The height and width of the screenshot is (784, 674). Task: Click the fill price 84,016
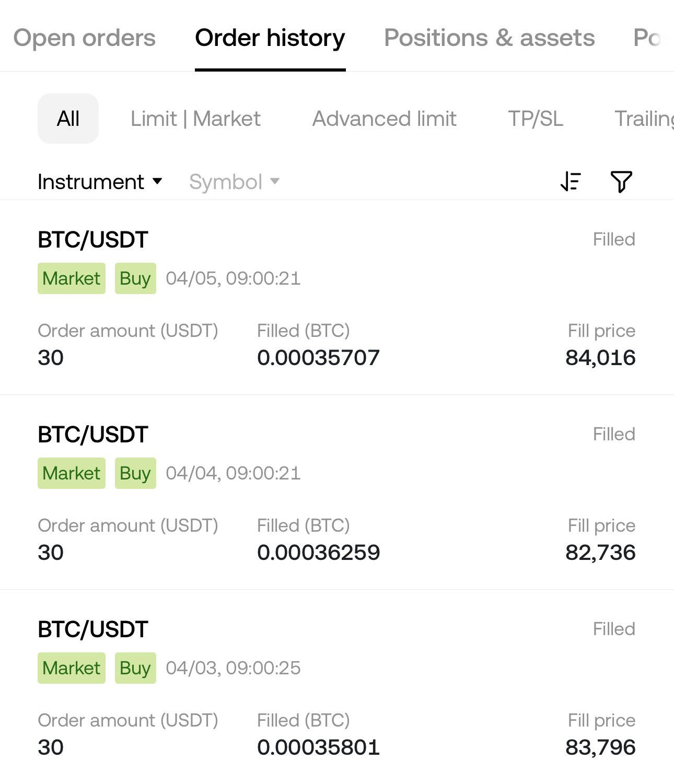600,358
